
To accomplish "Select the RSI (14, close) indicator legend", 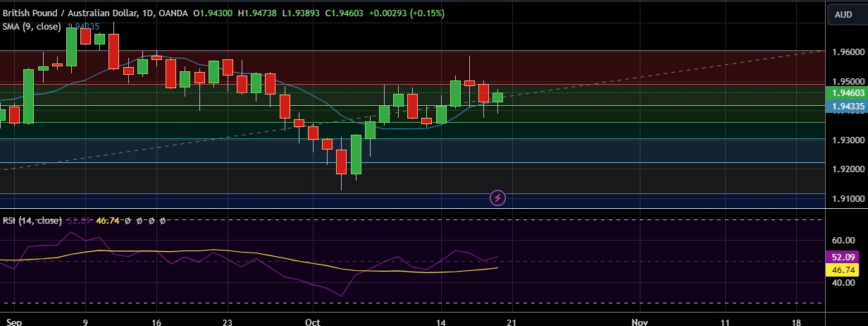I will click(32, 221).
